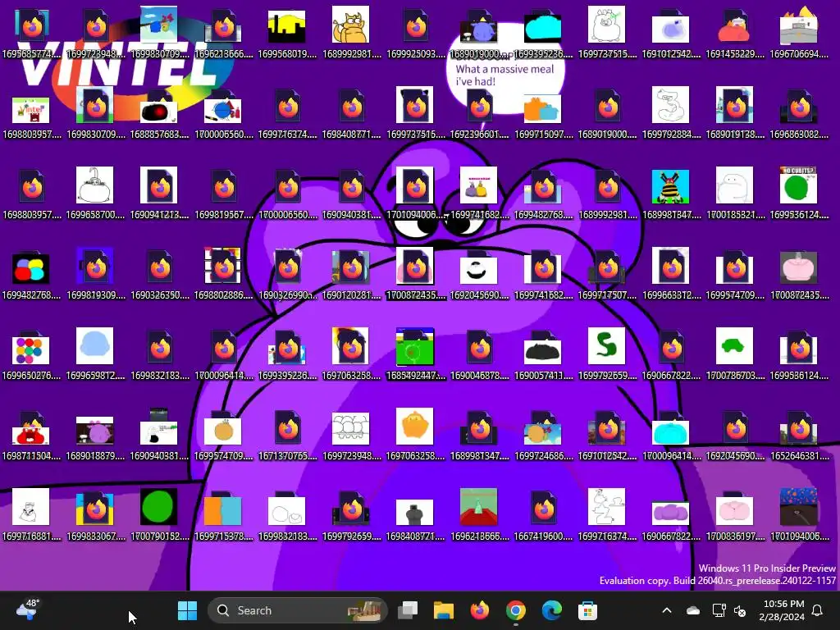Select orange and blue file 1699715378
Screen dimensions: 840x630
coord(223,514)
